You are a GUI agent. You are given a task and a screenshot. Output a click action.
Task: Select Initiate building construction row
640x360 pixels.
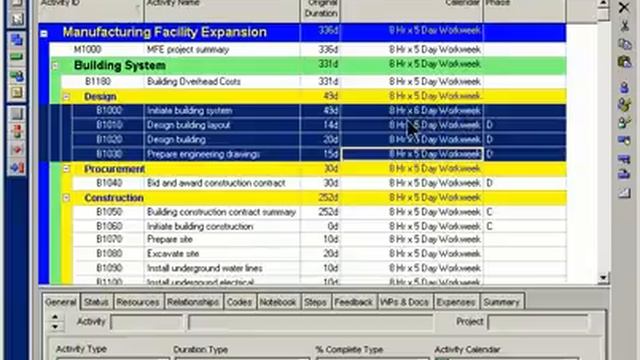coord(319,226)
